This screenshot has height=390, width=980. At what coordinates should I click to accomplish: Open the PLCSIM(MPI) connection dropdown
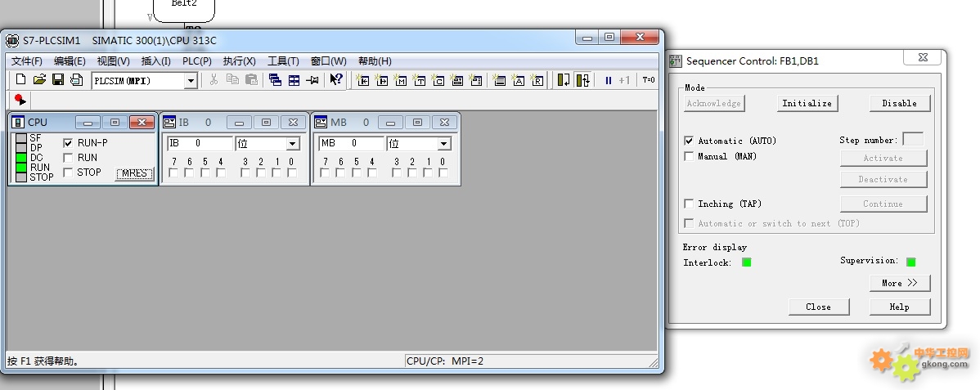(x=191, y=81)
